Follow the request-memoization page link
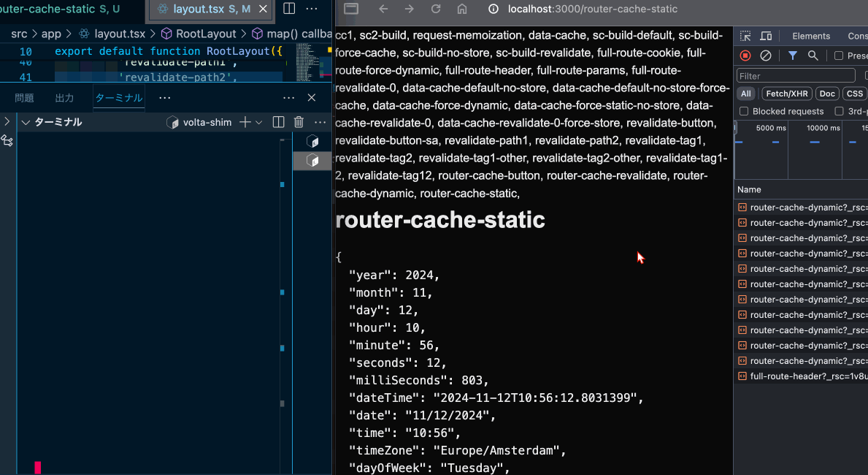The height and width of the screenshot is (475, 868). pyautogui.click(x=466, y=35)
